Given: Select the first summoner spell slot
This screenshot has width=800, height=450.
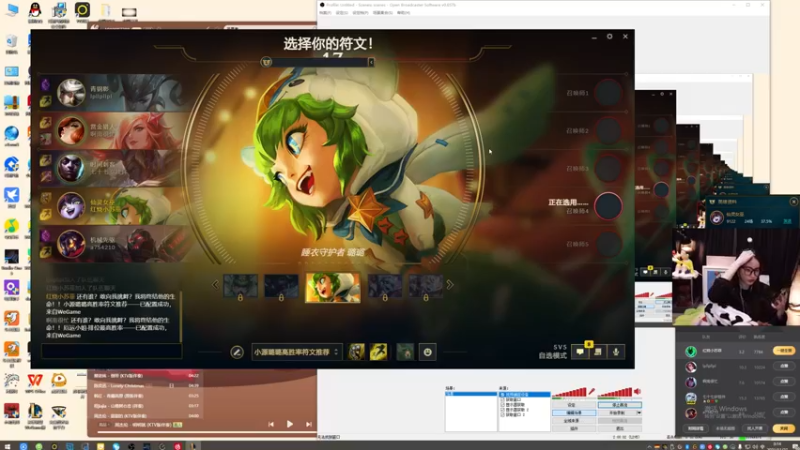Looking at the screenshot, I should 357,352.
